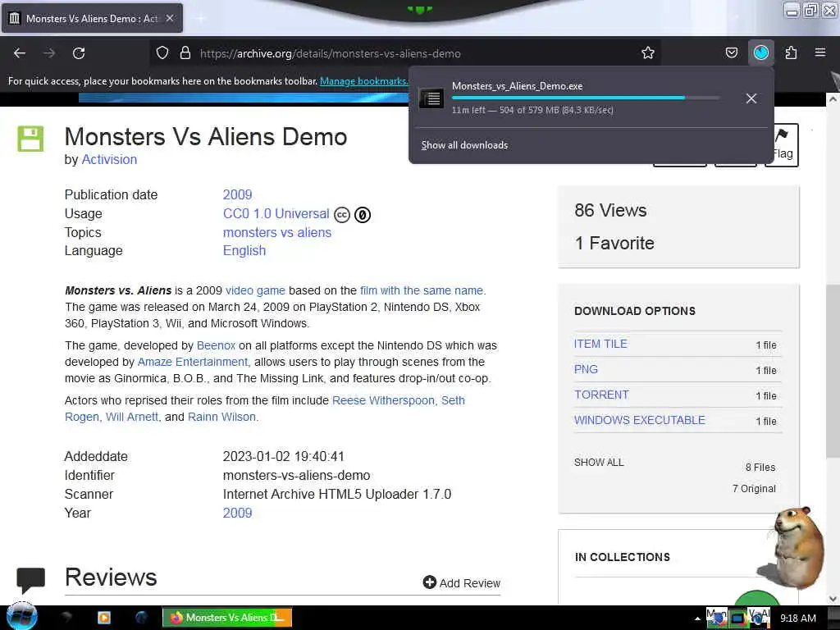Click the Creative Commons cc icon
The height and width of the screenshot is (630, 840).
pyautogui.click(x=342, y=215)
